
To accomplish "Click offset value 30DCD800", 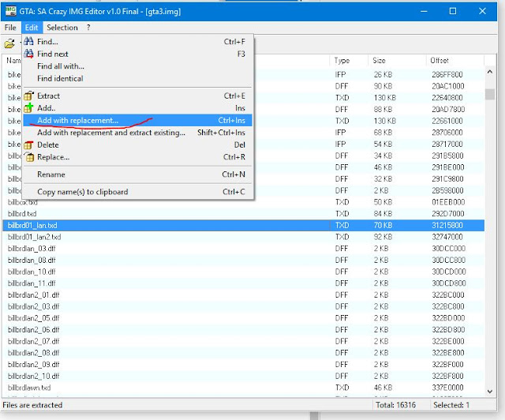I will click(449, 283).
